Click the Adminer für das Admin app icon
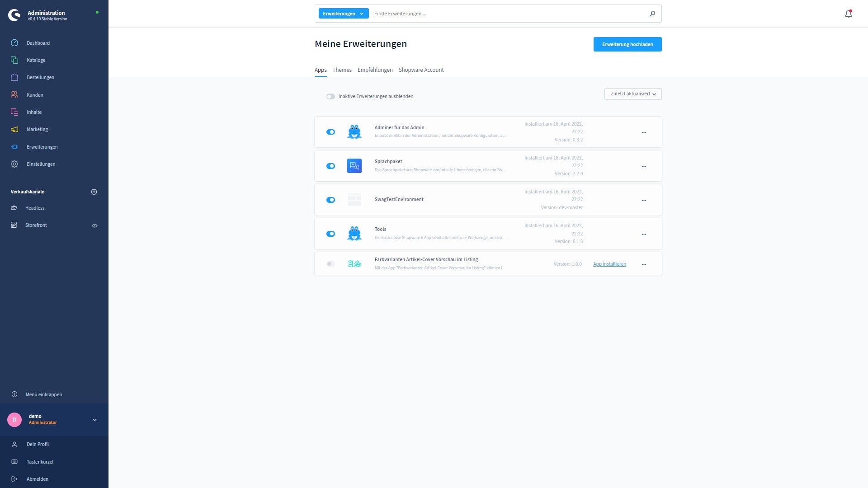 [354, 131]
